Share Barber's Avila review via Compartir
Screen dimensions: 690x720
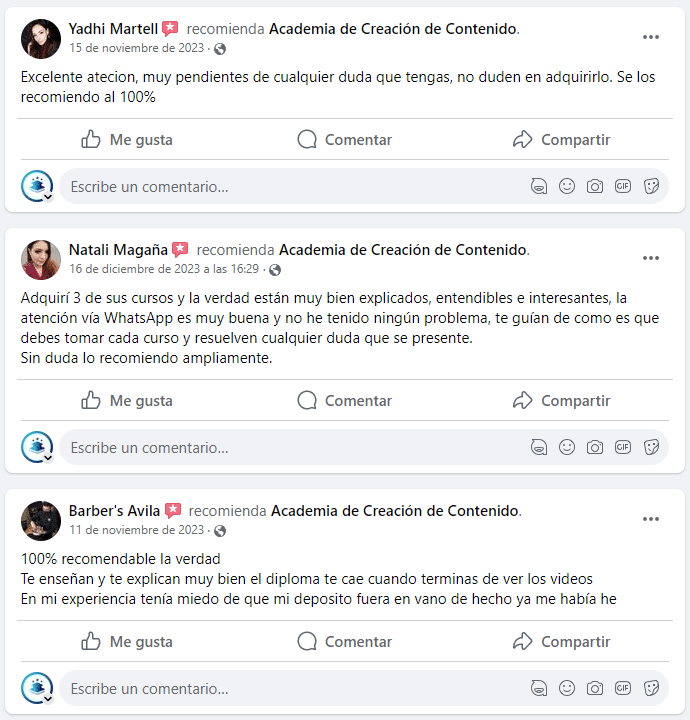pos(561,641)
